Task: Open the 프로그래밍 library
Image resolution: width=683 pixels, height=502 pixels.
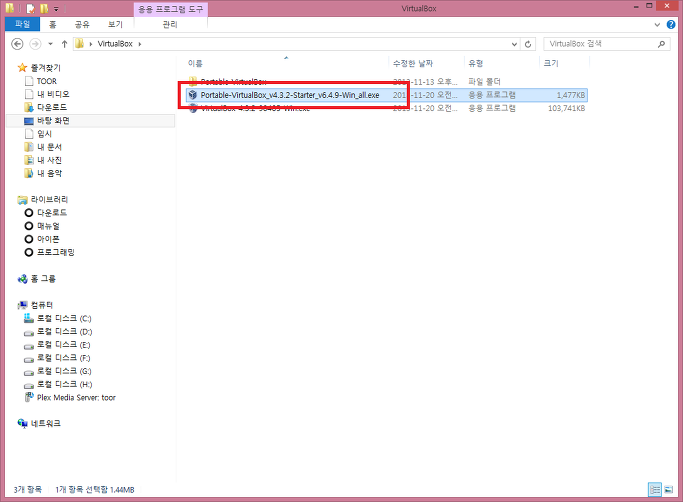Action: pyautogui.click(x=56, y=252)
